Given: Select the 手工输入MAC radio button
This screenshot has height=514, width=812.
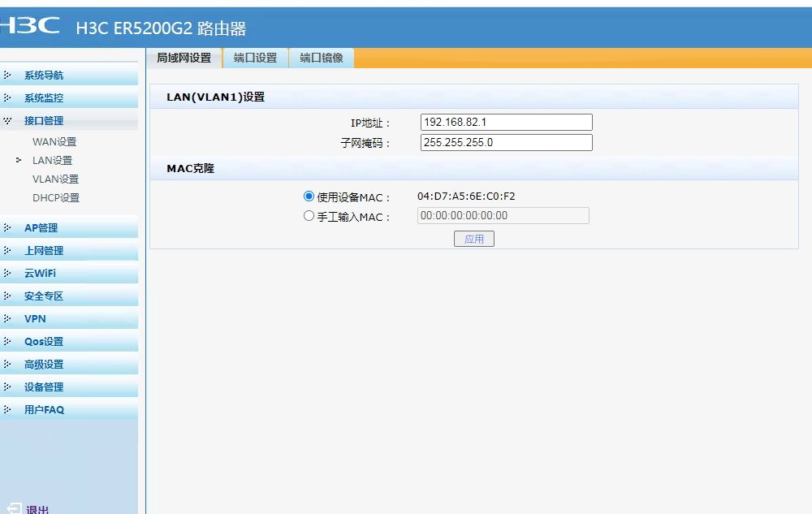Looking at the screenshot, I should (x=309, y=216).
